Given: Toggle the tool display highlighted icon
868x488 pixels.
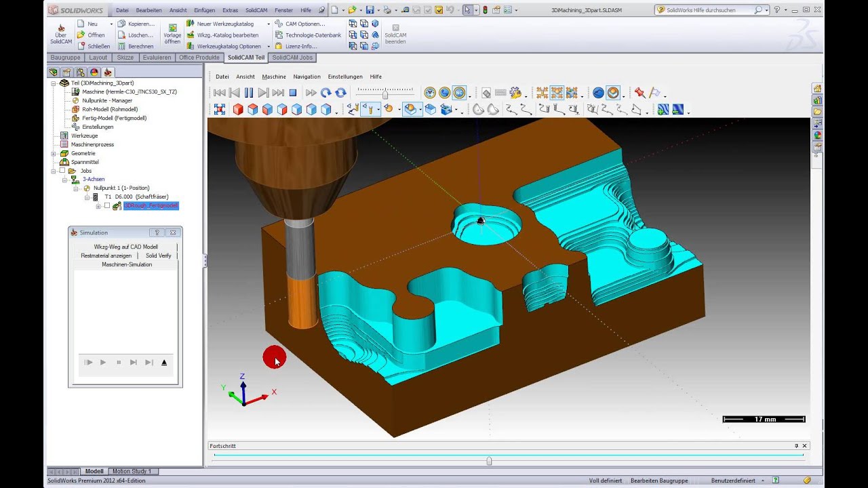Looking at the screenshot, I should point(370,109).
